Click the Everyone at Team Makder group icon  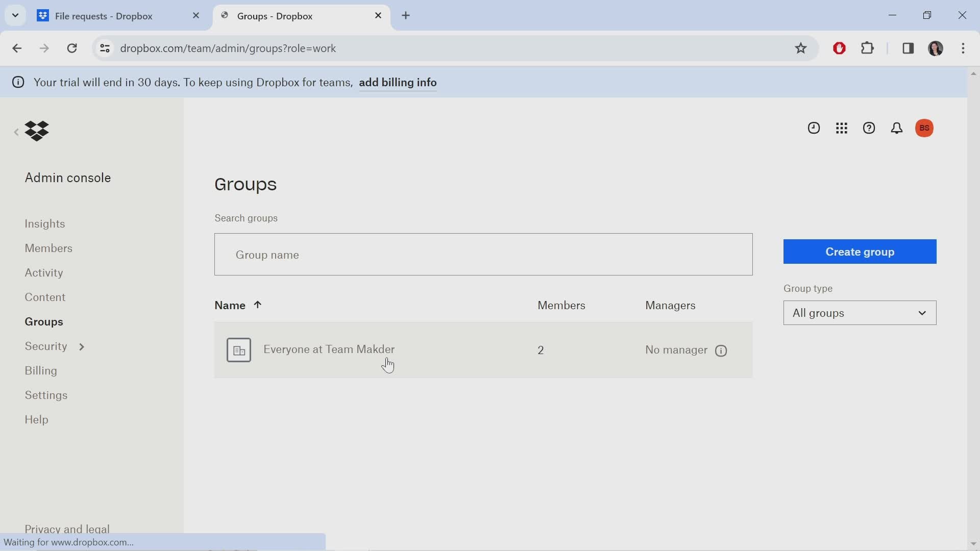tap(238, 350)
